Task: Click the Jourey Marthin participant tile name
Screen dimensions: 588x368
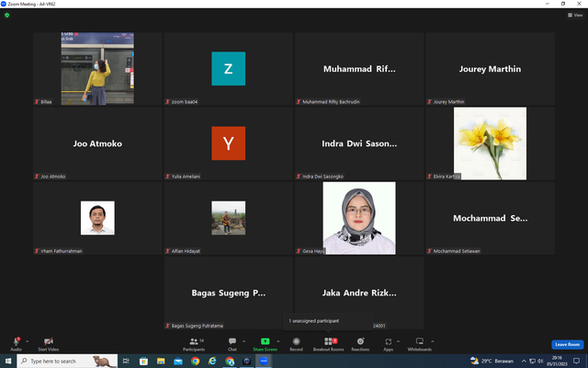Action: pos(490,69)
